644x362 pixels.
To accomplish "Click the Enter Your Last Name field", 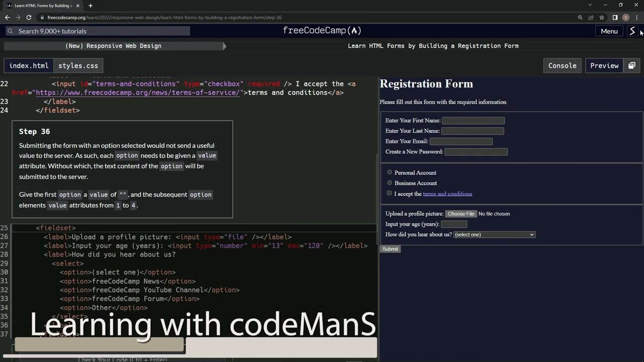I will [x=472, y=131].
